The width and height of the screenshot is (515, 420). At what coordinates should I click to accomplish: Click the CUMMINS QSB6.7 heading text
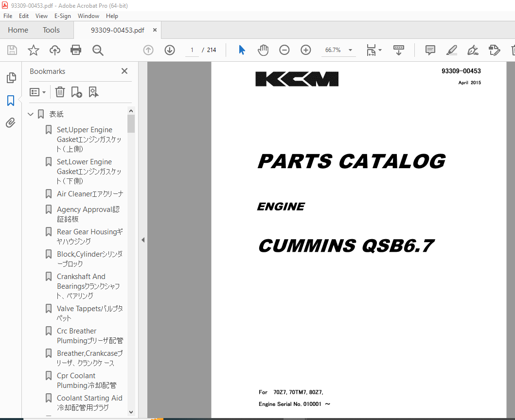(x=346, y=246)
